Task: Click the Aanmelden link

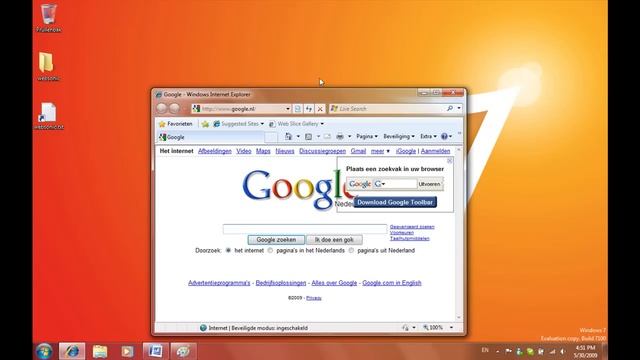Action: 436,151
